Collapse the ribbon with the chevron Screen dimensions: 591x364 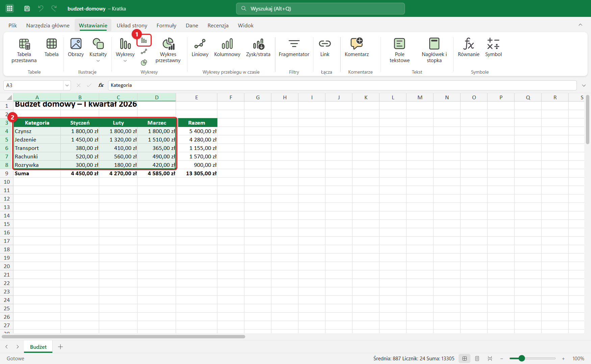click(580, 25)
